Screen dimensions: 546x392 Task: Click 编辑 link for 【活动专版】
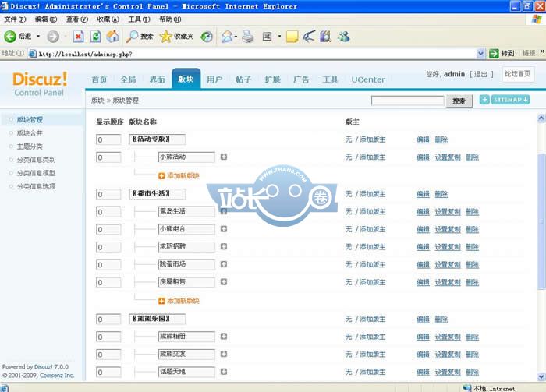coord(423,139)
